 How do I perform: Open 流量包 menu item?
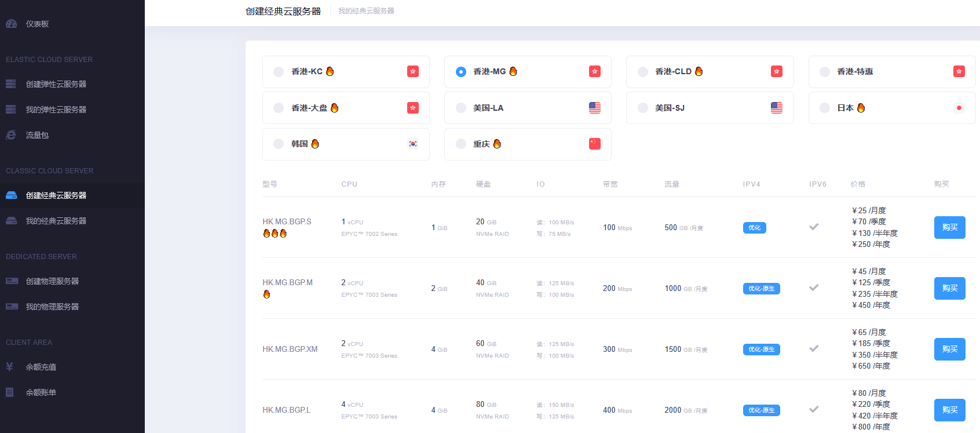72,135
